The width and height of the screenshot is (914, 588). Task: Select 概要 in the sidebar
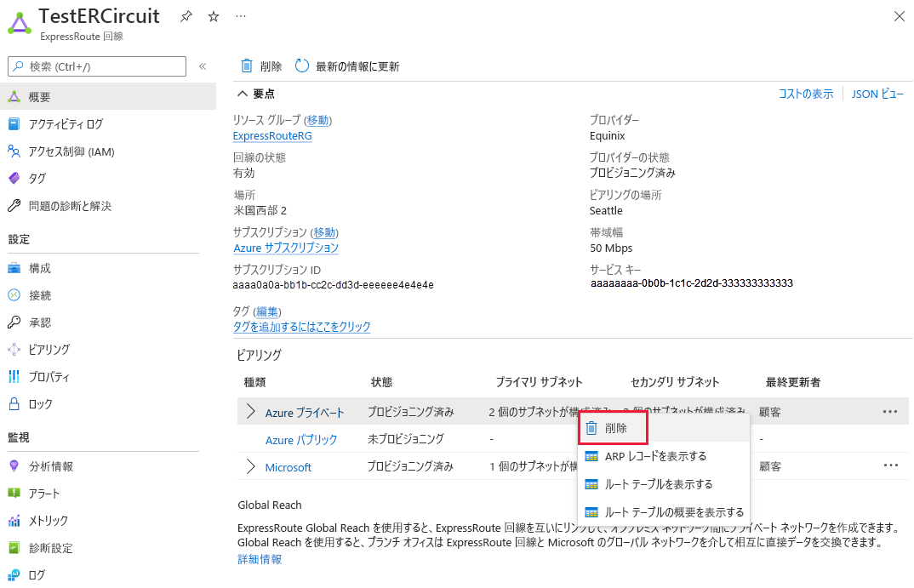(x=108, y=97)
